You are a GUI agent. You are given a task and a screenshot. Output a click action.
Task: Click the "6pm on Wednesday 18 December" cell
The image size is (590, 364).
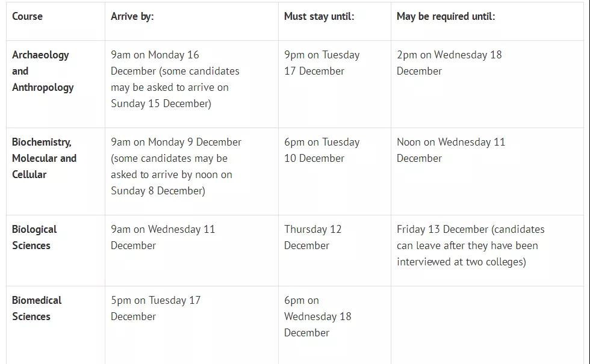coord(318,316)
